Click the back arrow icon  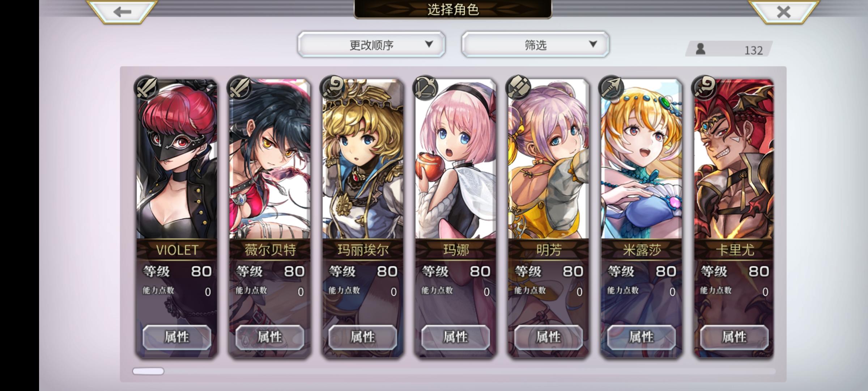point(122,12)
